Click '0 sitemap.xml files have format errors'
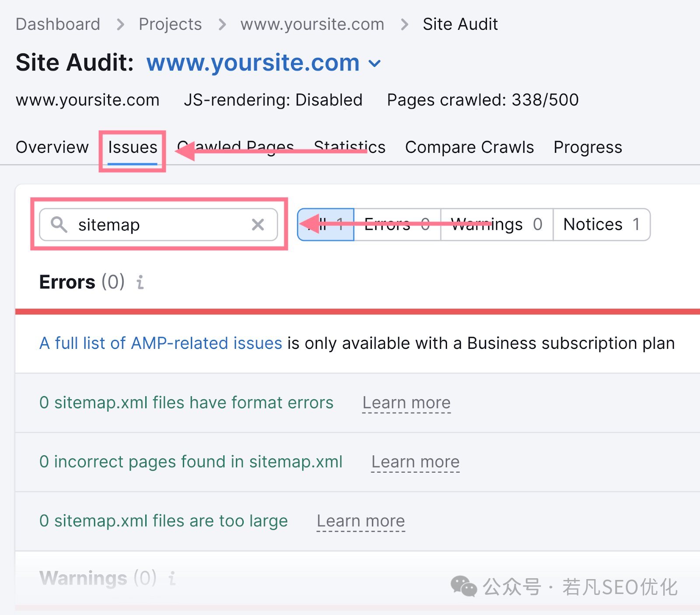The height and width of the screenshot is (615, 700). (x=186, y=403)
